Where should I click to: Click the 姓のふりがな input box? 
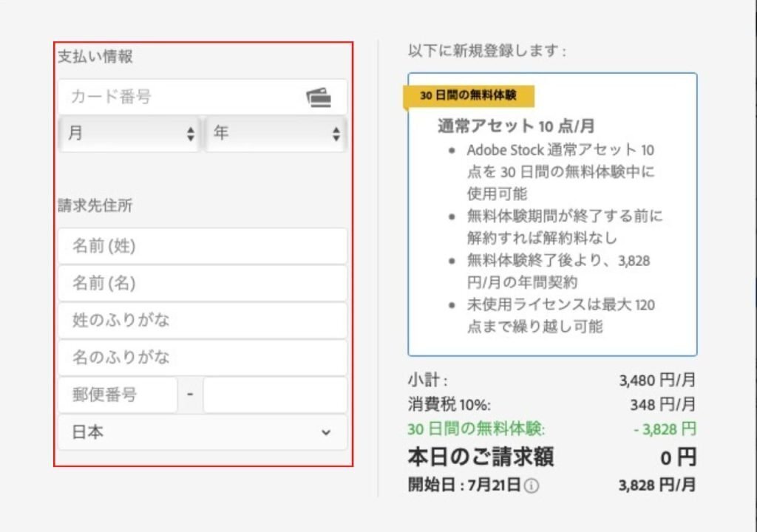(202, 321)
